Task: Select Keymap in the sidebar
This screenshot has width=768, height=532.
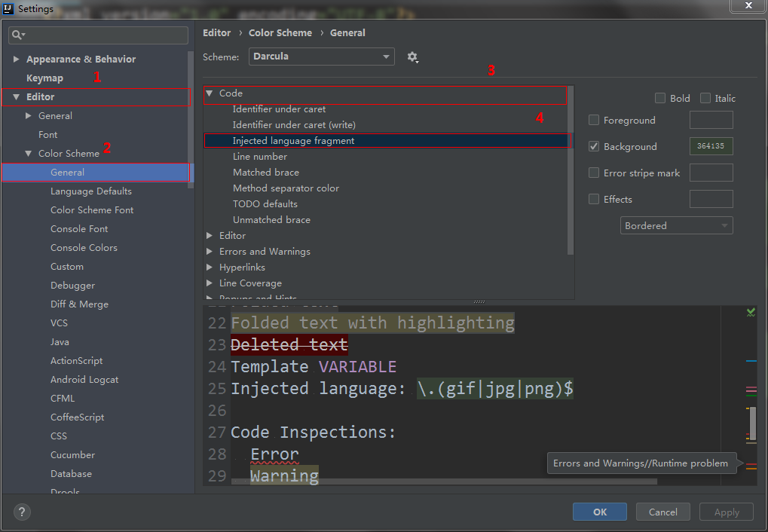Action: coord(44,78)
